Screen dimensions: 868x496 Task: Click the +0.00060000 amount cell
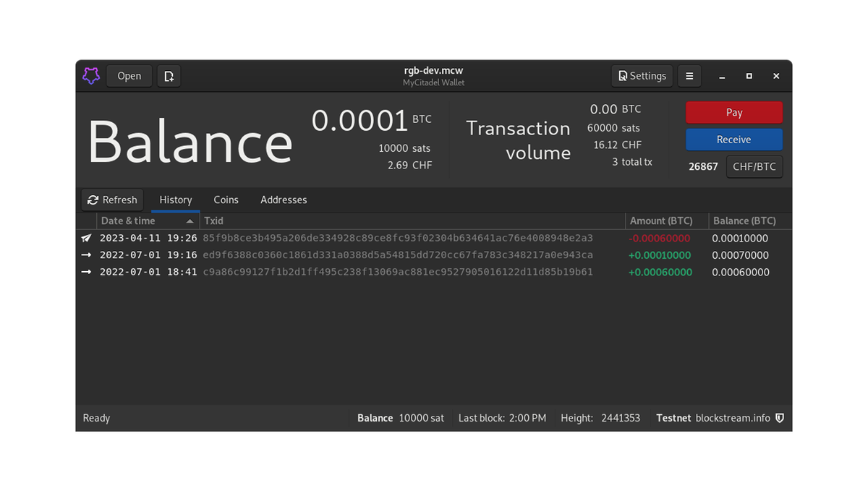(x=660, y=273)
